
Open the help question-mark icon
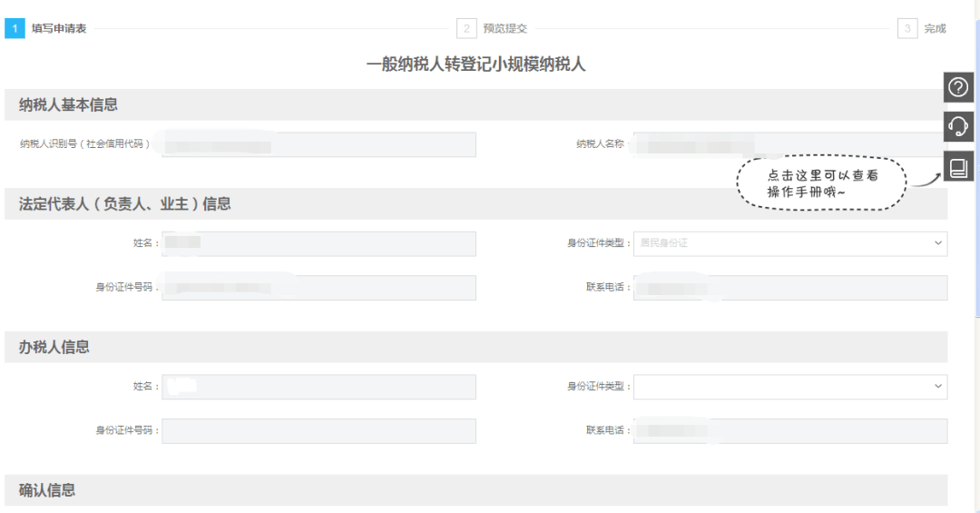[958, 87]
